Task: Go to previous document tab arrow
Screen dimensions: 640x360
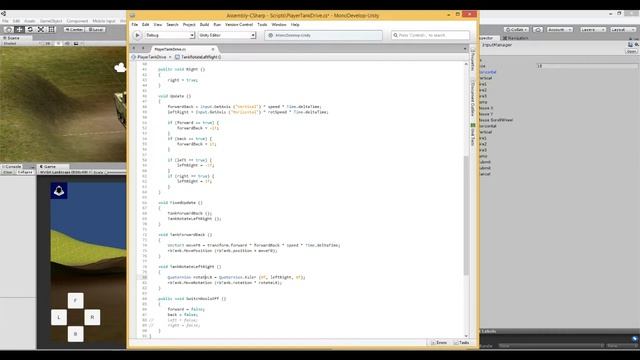Action: click(x=134, y=49)
